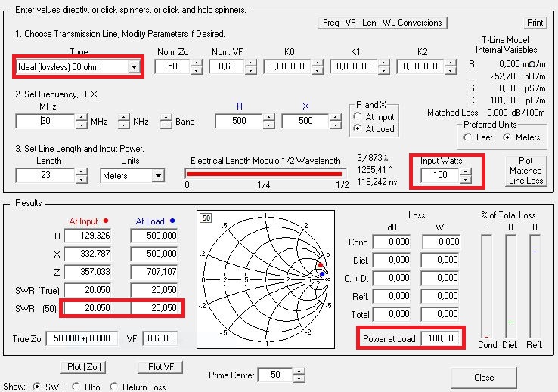This screenshot has height=392, width=558.
Task: Click the K0 value field
Action: tap(287, 66)
